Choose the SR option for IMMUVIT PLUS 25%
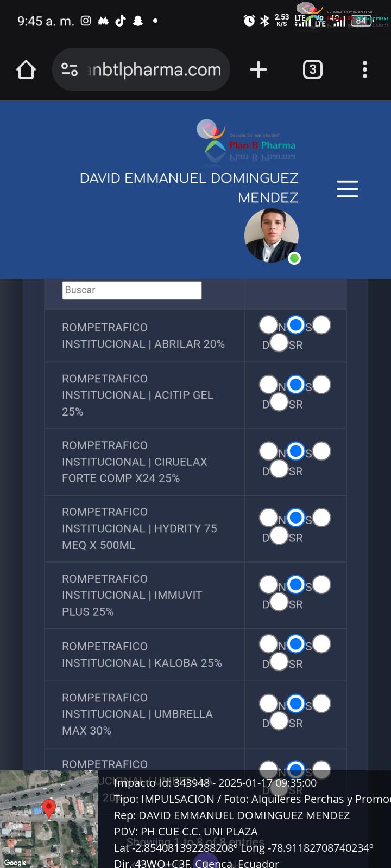Image resolution: width=391 pixels, height=868 pixels. 279,602
